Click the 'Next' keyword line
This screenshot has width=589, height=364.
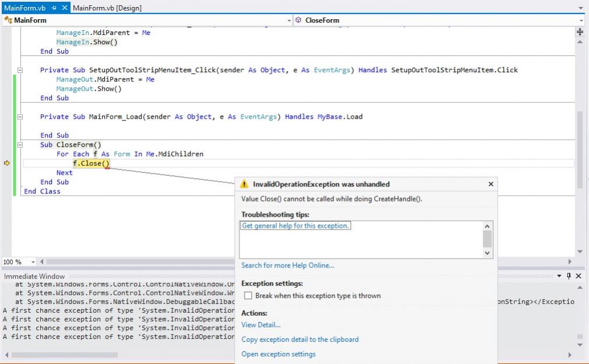coord(64,173)
